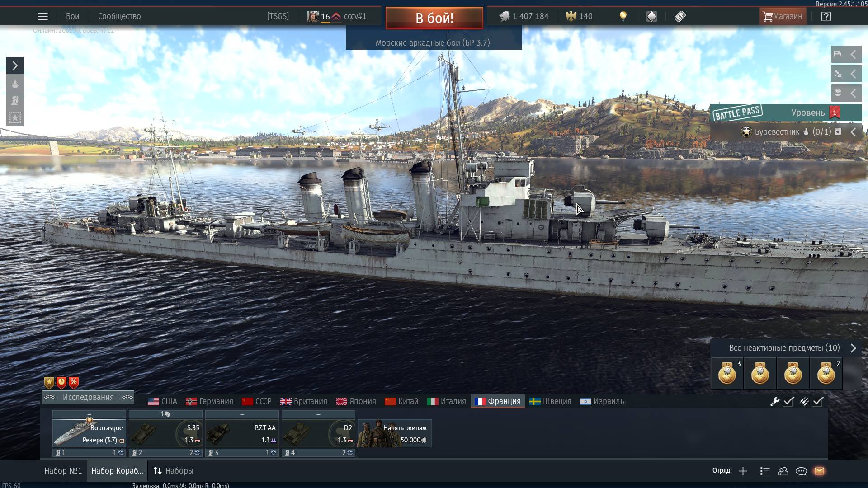868x488 pixels.
Task: Click the [TSGS] squadron tag
Action: 278,16
